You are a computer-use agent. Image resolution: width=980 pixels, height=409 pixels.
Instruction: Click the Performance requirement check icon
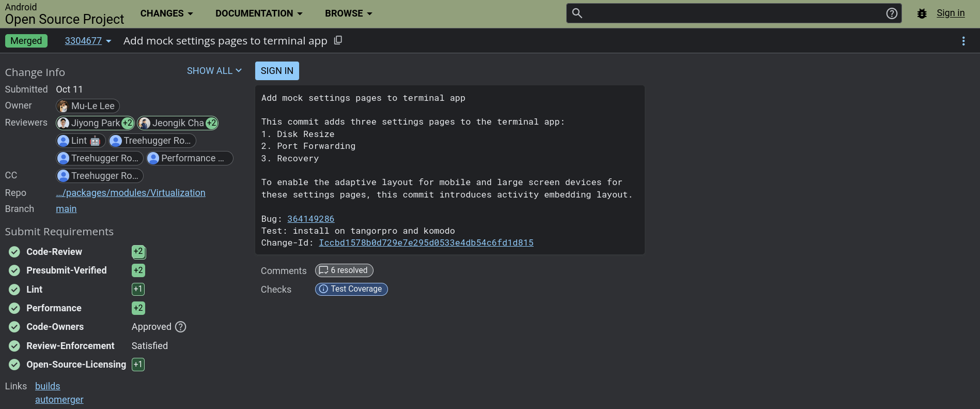pos(14,308)
